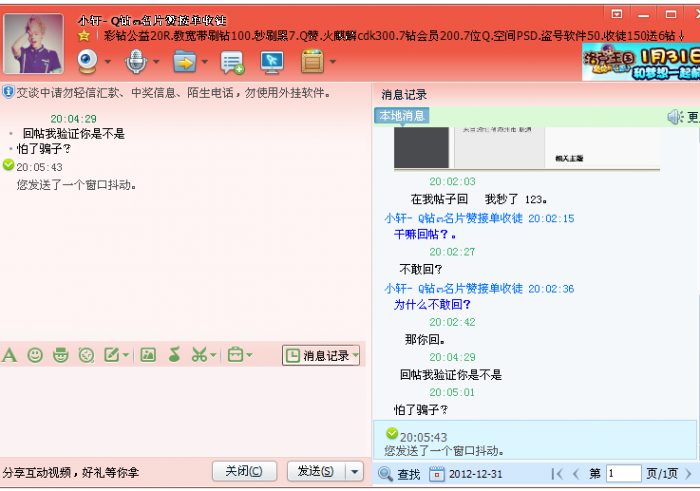Launch remote desktop assistance icon
The image size is (700, 491).
(x=272, y=62)
